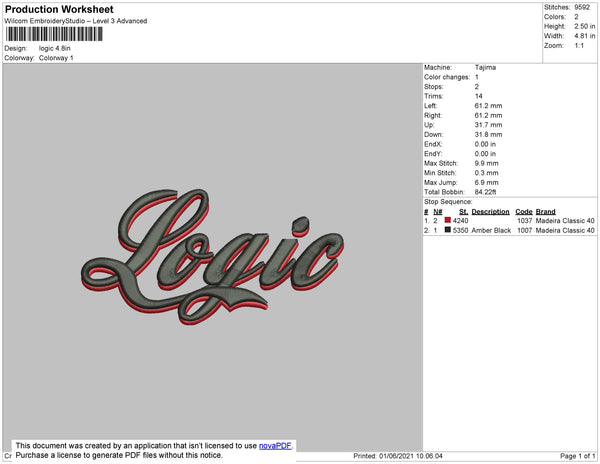
Task: Click the 'Brand' column header
Action: coord(545,212)
